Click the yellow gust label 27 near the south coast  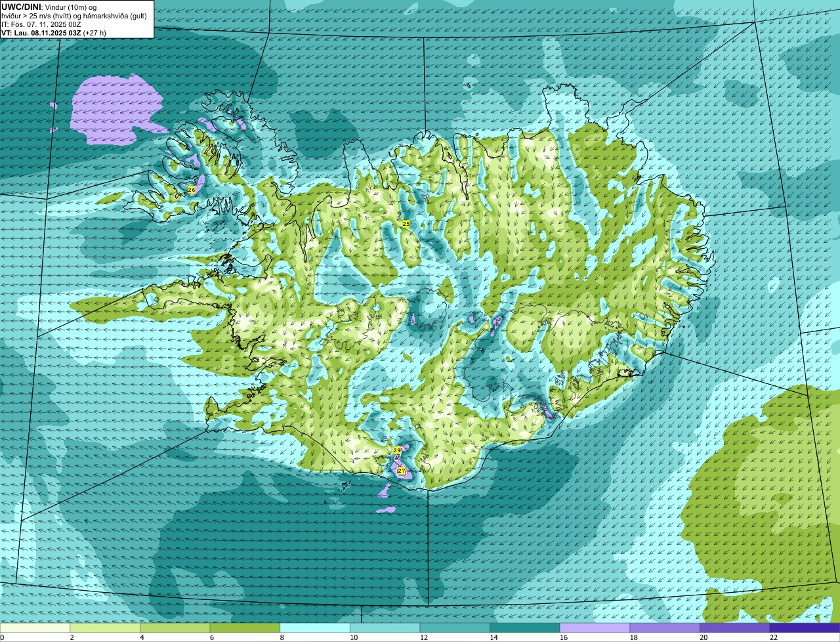coord(402,471)
